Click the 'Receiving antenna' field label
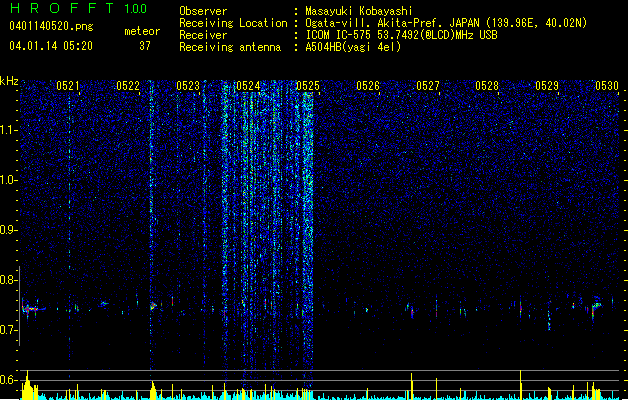The width and height of the screenshot is (629, 400). [230, 47]
